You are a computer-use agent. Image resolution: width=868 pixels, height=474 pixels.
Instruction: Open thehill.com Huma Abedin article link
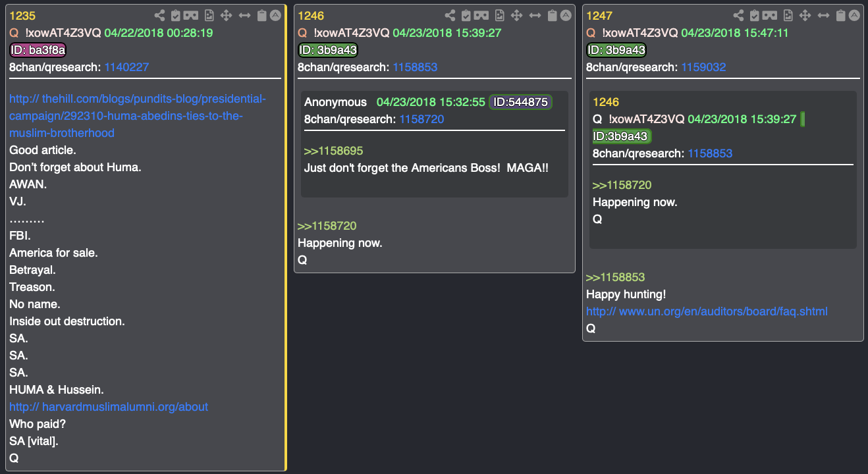pos(138,116)
